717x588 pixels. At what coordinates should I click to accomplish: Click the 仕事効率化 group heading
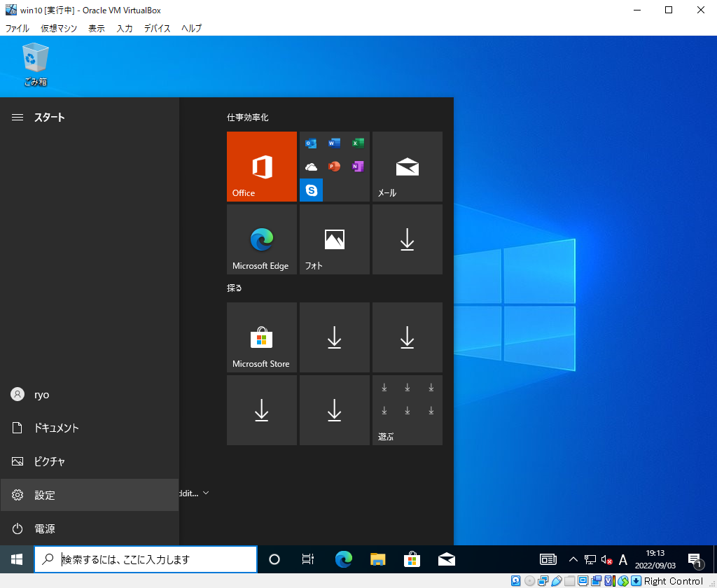click(x=247, y=118)
